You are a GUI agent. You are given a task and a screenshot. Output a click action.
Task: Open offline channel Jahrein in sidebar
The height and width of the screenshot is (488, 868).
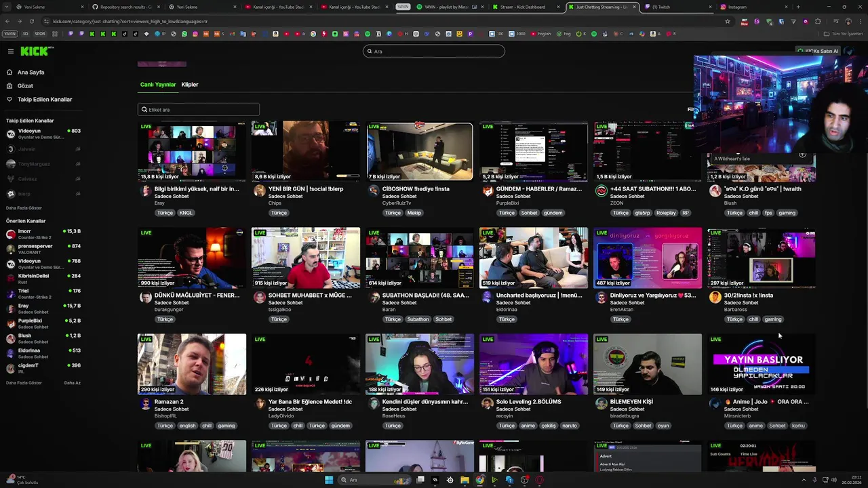click(x=43, y=149)
